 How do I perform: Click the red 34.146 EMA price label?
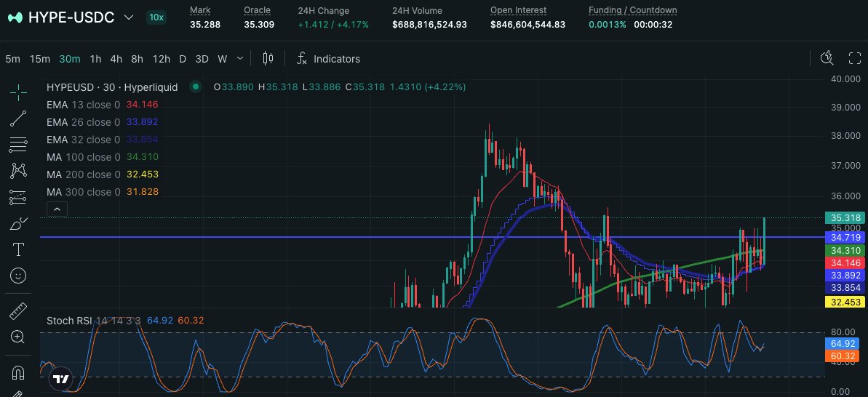pyautogui.click(x=845, y=262)
